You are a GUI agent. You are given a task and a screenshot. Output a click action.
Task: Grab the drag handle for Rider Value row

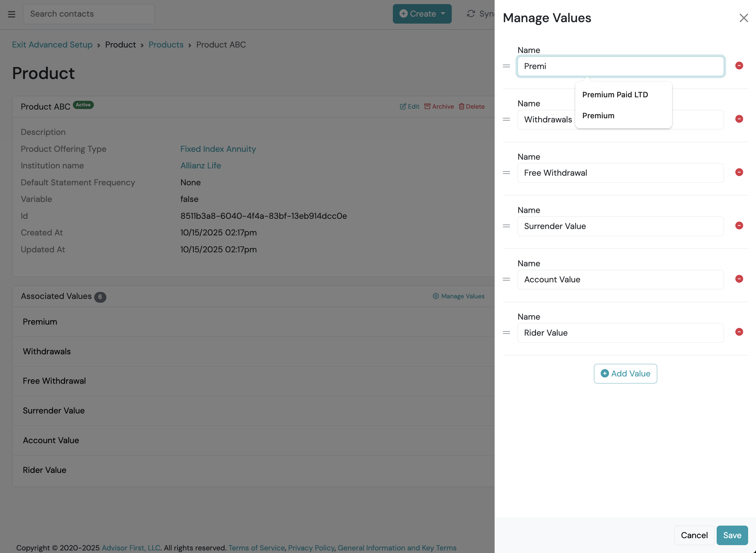pos(506,333)
